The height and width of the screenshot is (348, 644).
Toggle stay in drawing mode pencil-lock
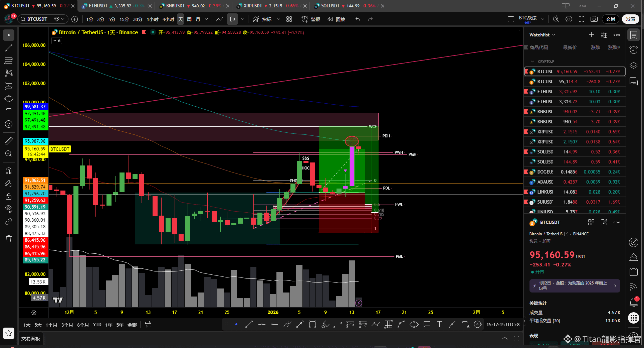[x=9, y=184]
